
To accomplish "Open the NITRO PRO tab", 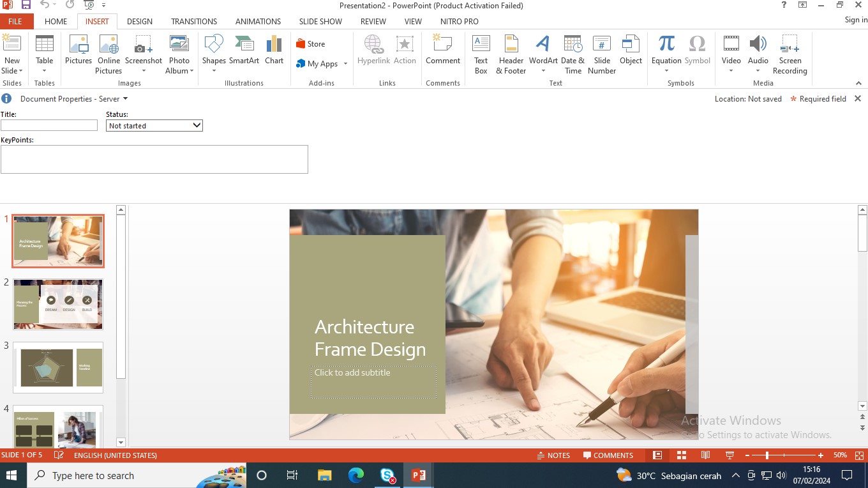I will [459, 21].
